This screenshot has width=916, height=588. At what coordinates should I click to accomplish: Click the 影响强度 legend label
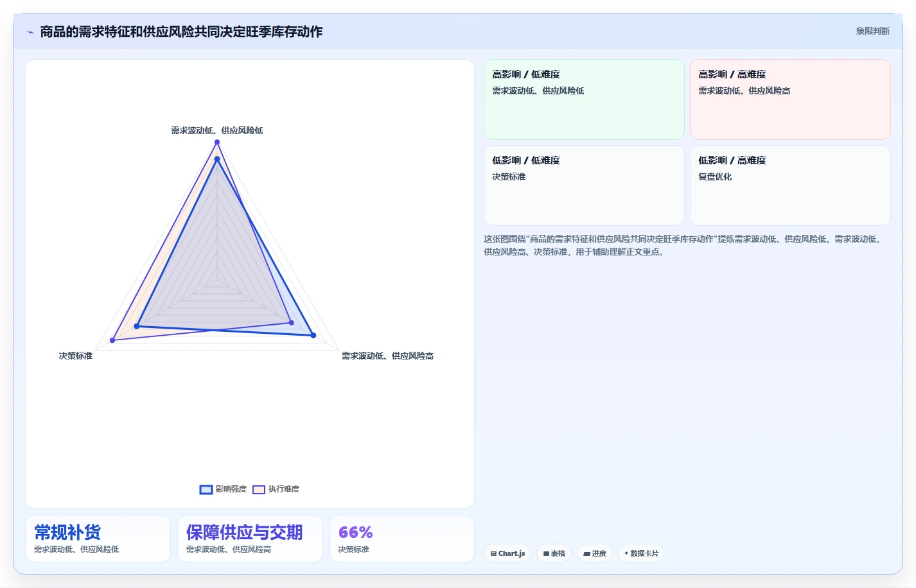point(231,489)
